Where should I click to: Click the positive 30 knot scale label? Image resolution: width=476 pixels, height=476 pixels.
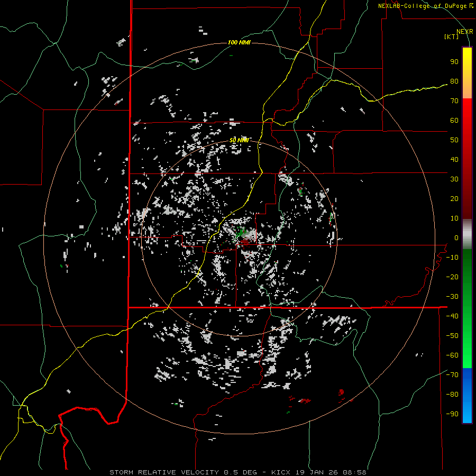pos(454,179)
